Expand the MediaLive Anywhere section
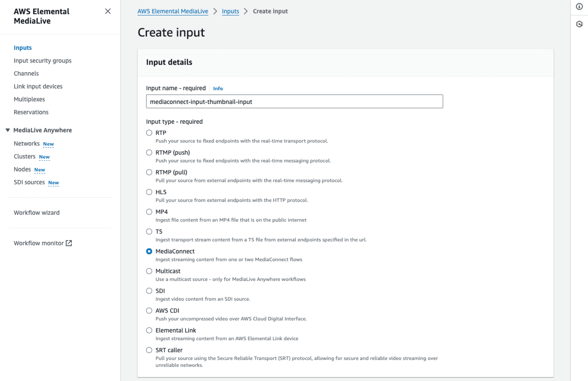This screenshot has height=381, width=588. (x=8, y=130)
